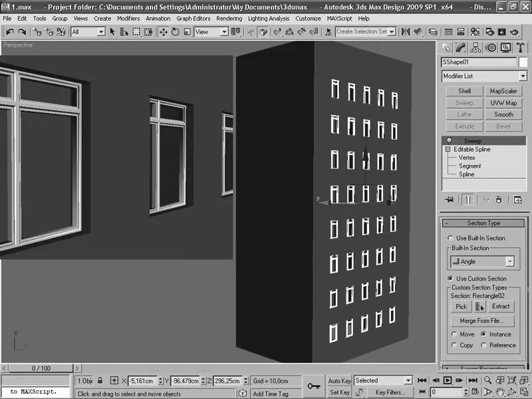Choose the Rectangular Selection Region tool
This screenshot has height=399, width=532.
tap(136, 32)
